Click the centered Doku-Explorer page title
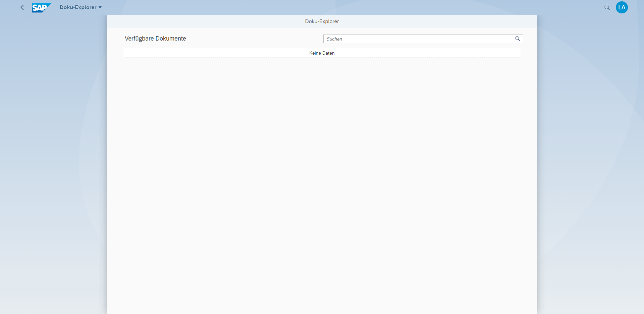644x314 pixels. 322,21
